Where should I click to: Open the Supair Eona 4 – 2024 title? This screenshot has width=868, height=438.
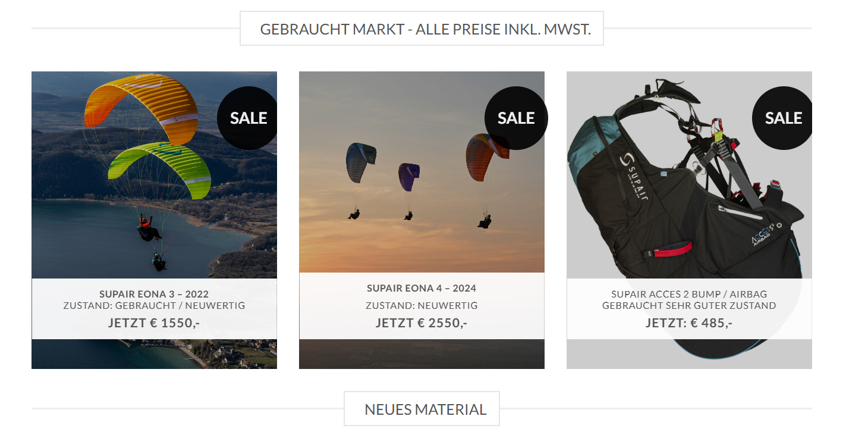coord(422,288)
